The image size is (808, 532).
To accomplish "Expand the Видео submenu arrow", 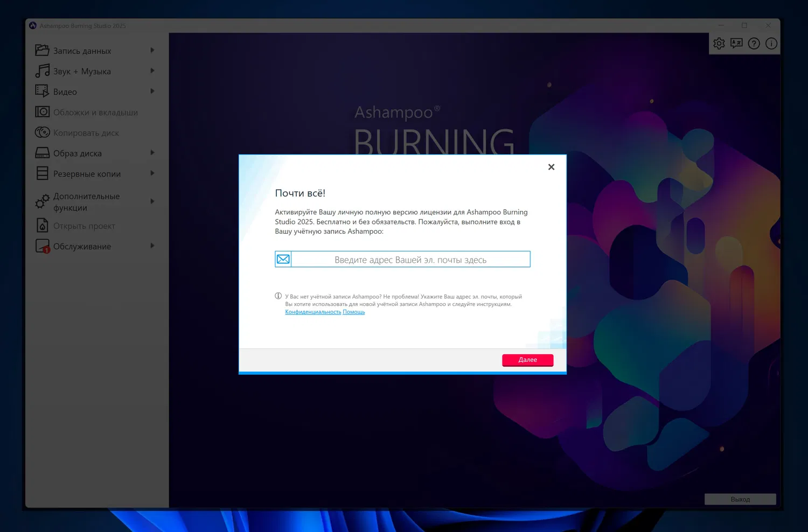I will click(x=152, y=91).
